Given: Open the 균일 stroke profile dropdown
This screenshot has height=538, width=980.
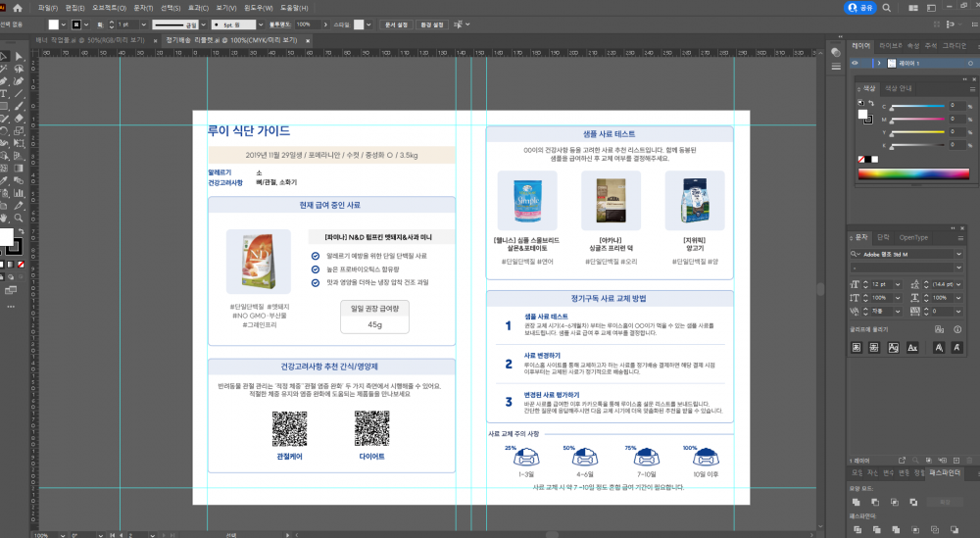Looking at the screenshot, I should point(203,24).
